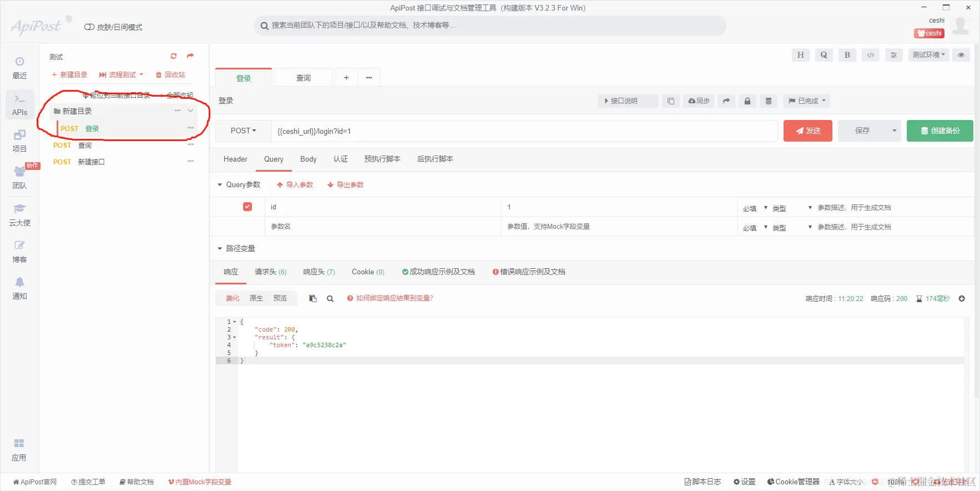Open the 通知 notifications section in the sidebar
980x491 pixels.
click(19, 288)
